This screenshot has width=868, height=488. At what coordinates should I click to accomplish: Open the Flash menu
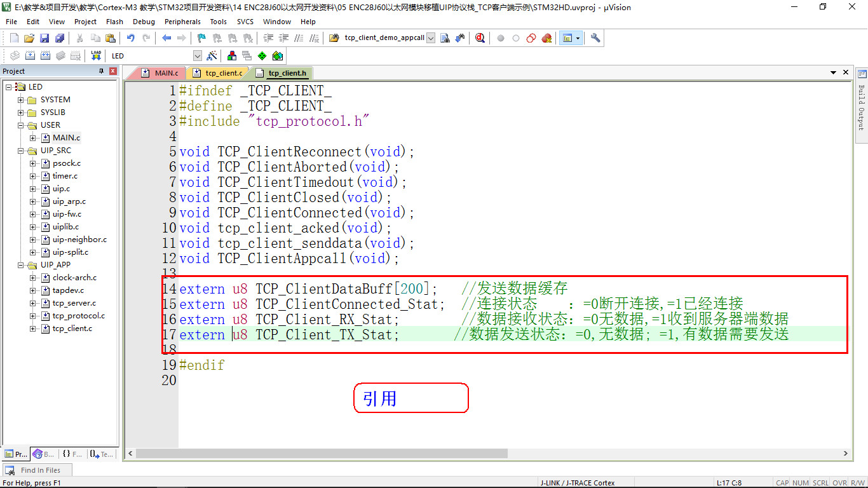pos(115,22)
